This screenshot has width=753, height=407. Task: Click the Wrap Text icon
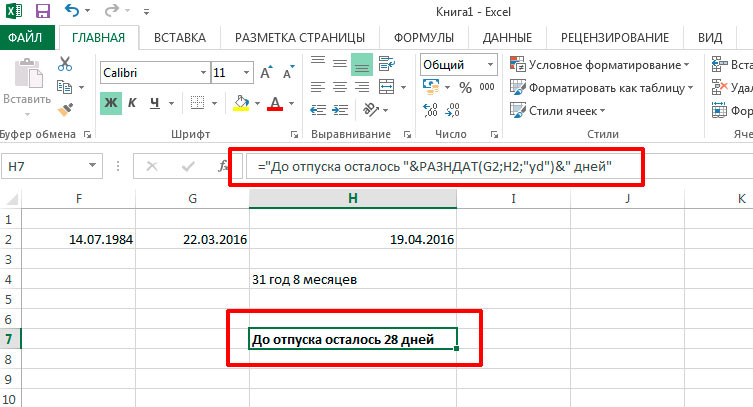(x=387, y=64)
